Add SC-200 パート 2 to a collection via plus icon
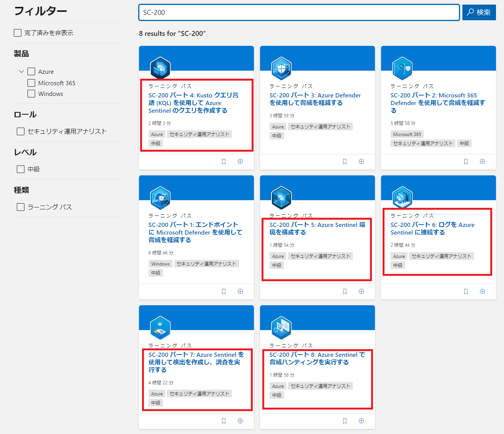This screenshot has height=434, width=504. (x=482, y=161)
